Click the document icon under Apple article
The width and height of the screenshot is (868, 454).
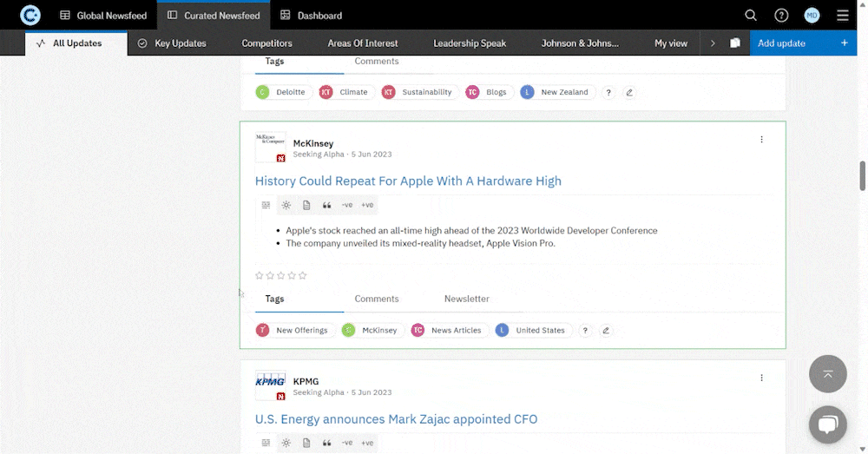point(306,205)
